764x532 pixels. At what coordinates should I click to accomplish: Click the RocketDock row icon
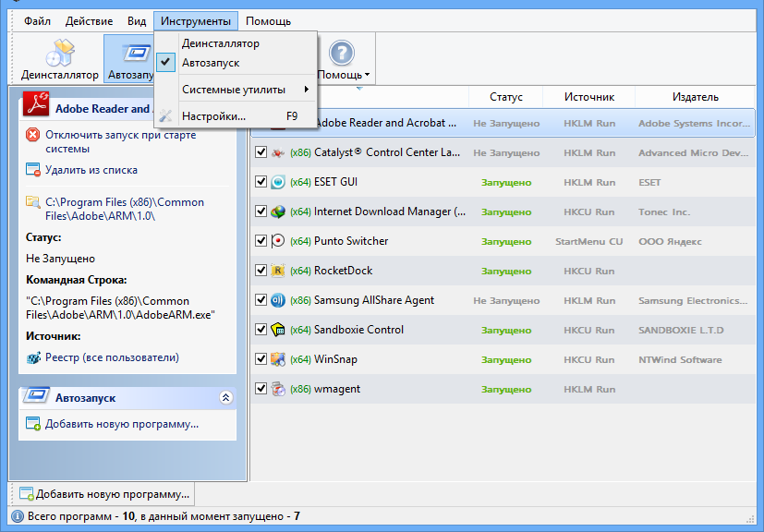click(x=278, y=271)
